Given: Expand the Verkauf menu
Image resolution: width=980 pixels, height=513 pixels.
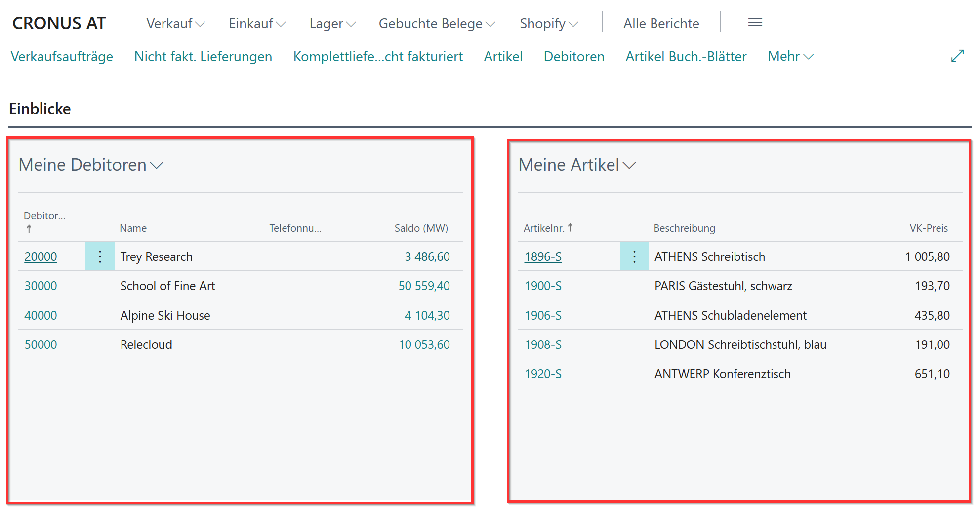Looking at the screenshot, I should tap(175, 24).
